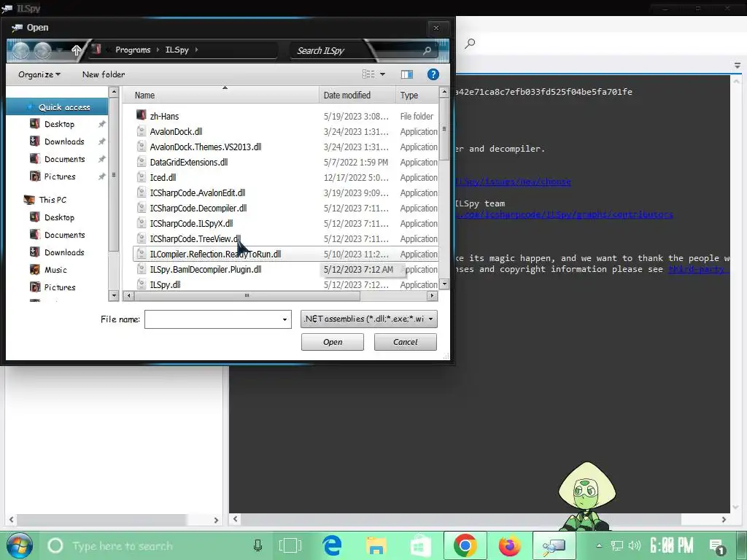The width and height of the screenshot is (747, 560).
Task: Click the ILSpy search magnifier in main window
Action: (x=470, y=43)
